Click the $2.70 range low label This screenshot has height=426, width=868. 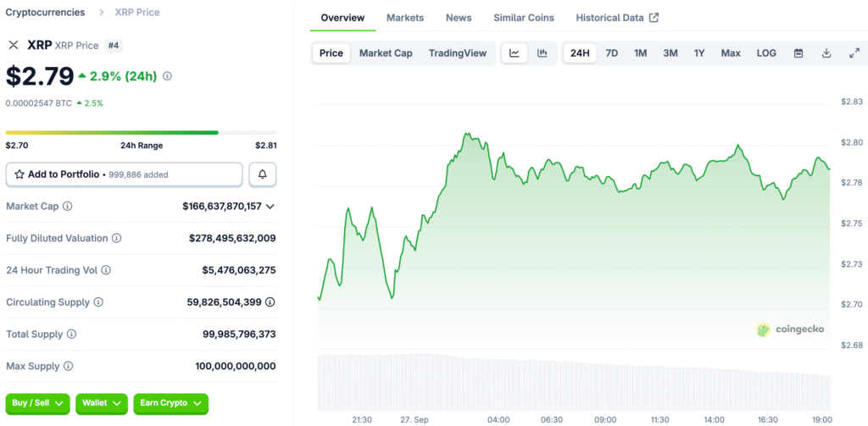[x=17, y=146]
